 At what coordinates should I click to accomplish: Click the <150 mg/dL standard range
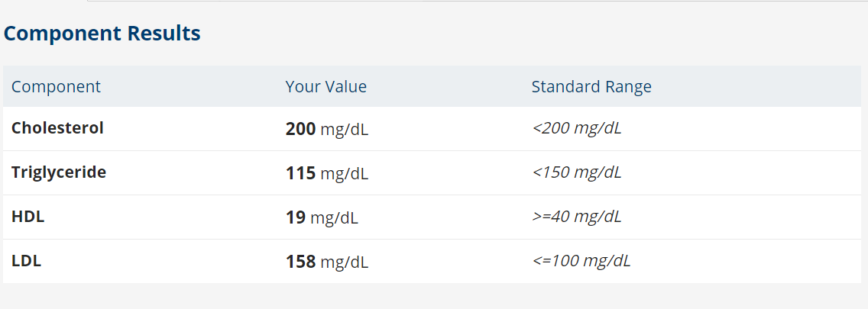pos(577,172)
